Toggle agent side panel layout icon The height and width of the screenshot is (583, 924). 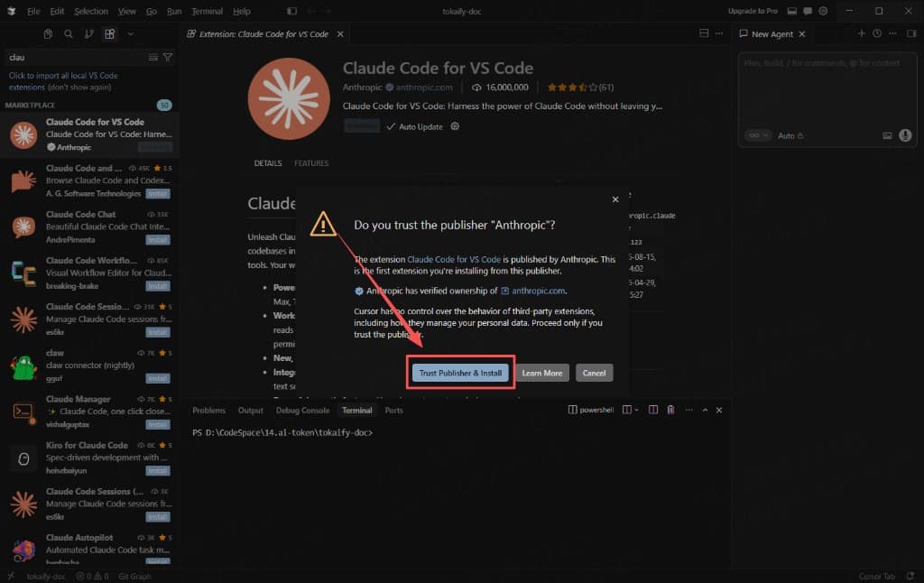(x=911, y=33)
